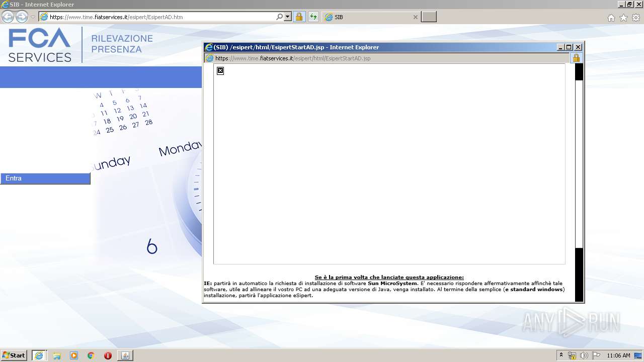Click the security lock icon in main toolbar
The height and width of the screenshot is (362, 644).
click(x=299, y=17)
